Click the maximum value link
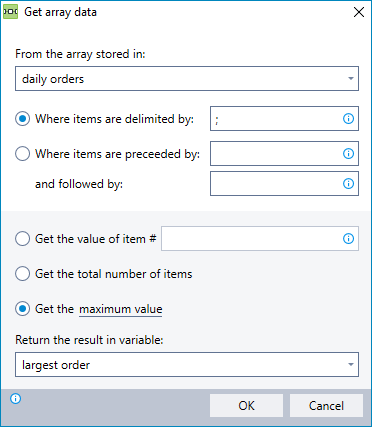Image resolution: width=372 pixels, height=427 pixels. (x=121, y=309)
